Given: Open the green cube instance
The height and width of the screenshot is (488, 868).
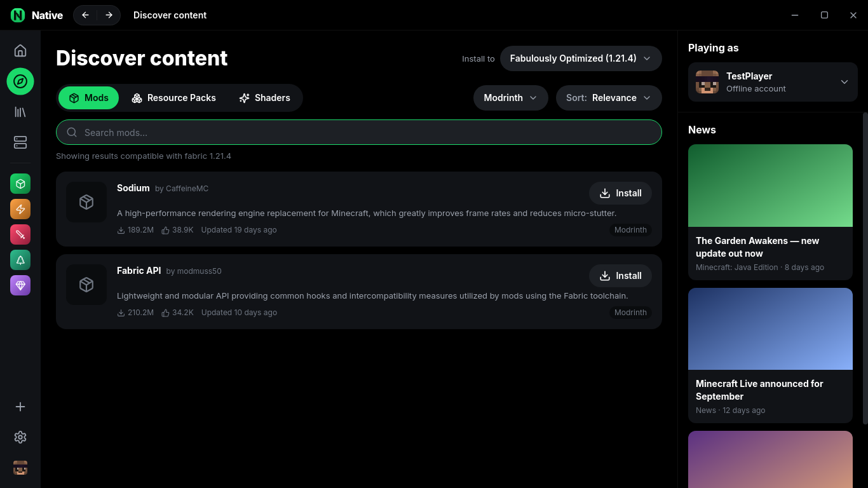Looking at the screenshot, I should (20, 184).
